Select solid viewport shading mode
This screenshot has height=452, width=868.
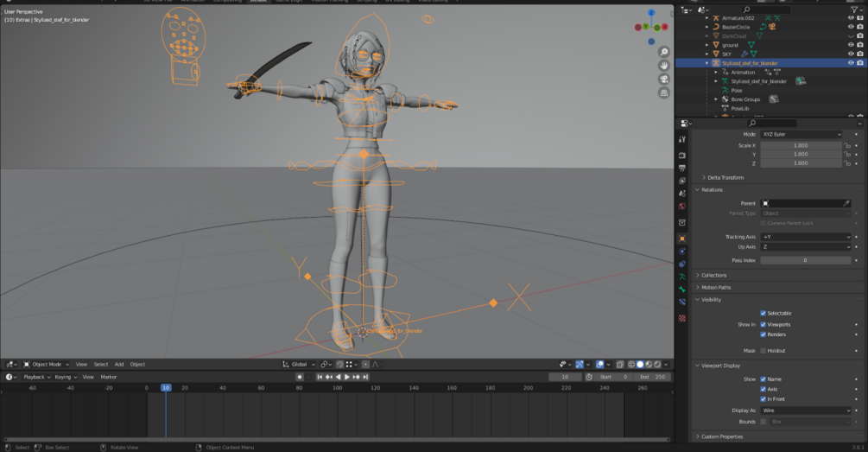640,365
